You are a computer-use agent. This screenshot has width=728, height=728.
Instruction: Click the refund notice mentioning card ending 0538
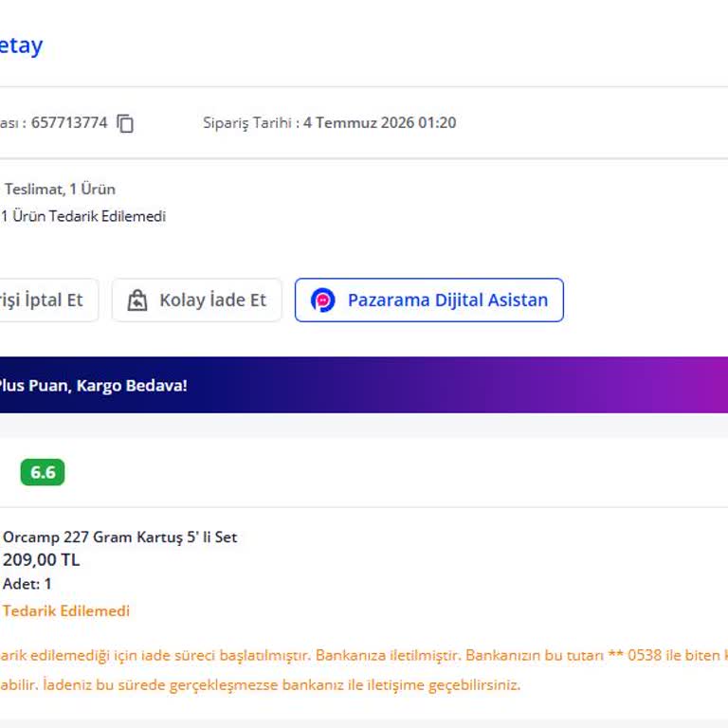click(364, 655)
